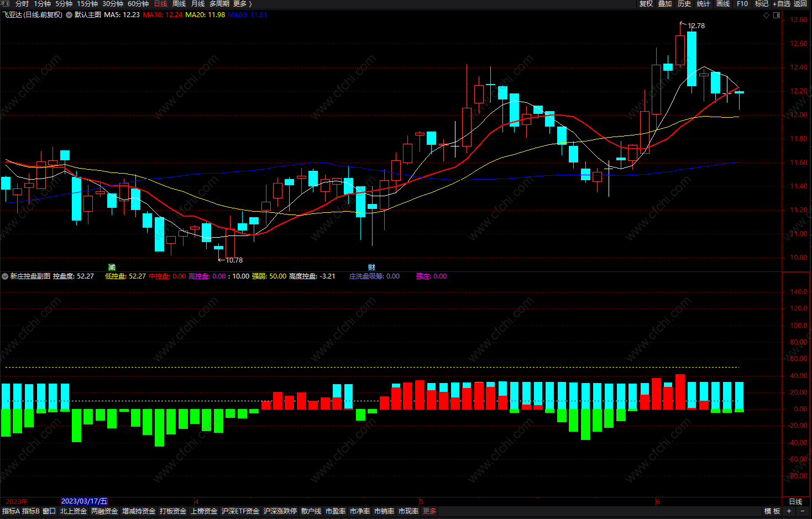Viewport: 812px width, 519px height.
Task: Open the 上榜资金 indicator tab
Action: tap(204, 511)
